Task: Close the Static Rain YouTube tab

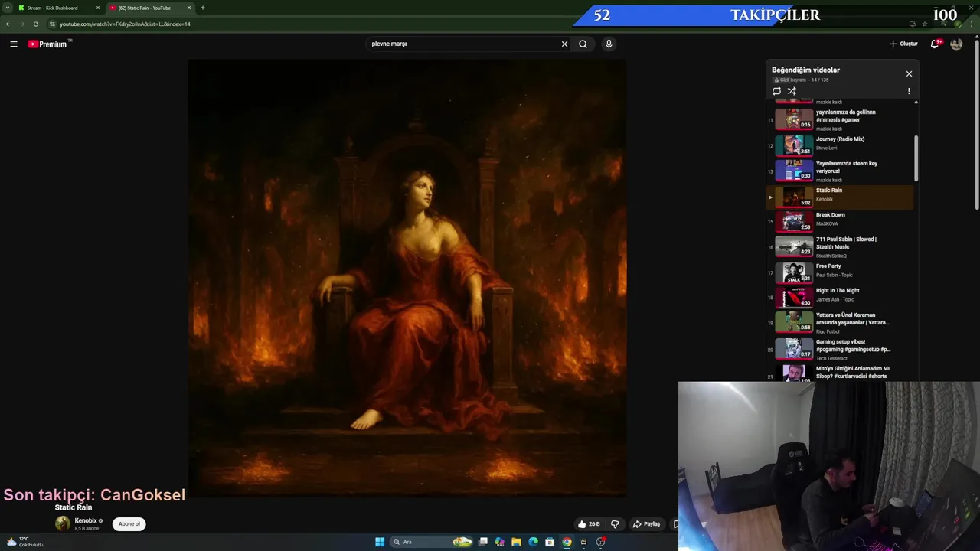Action: (x=190, y=8)
